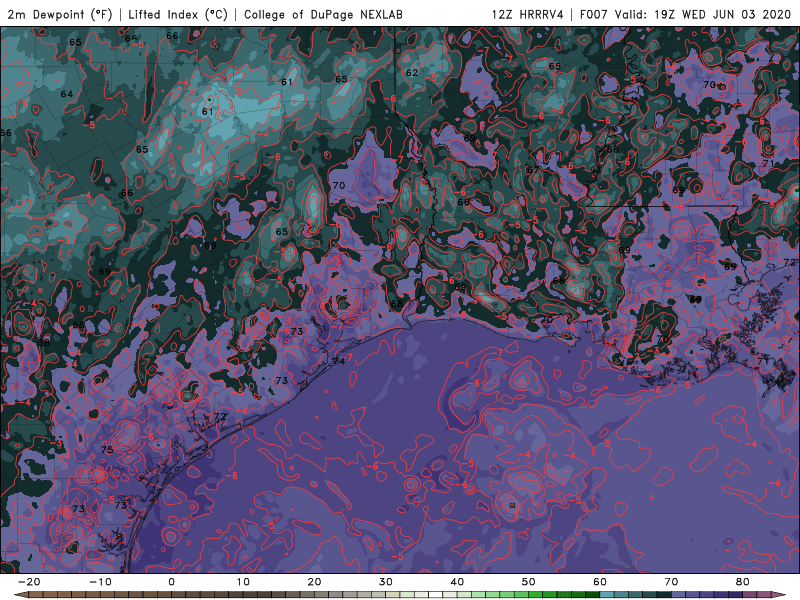Select the 20 label on the color scale
Image resolution: width=800 pixels, height=600 pixels.
[314, 582]
